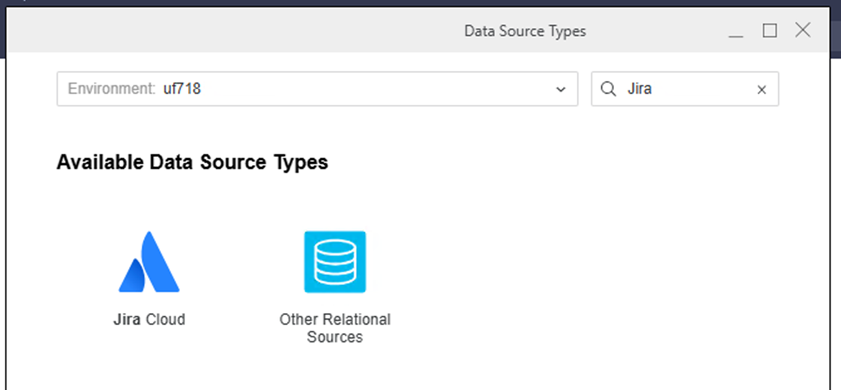Clear the Jira search text
This screenshot has width=841, height=390.
pyautogui.click(x=762, y=90)
